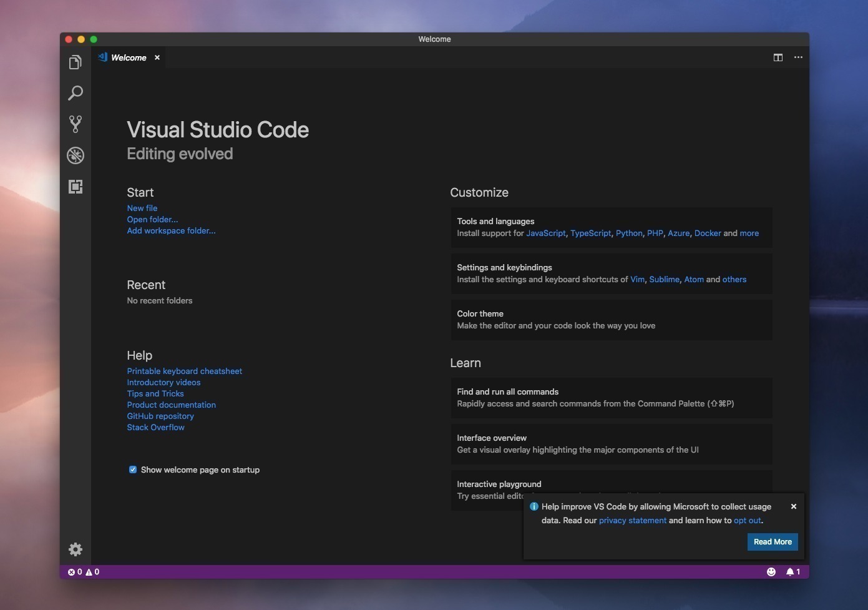The height and width of the screenshot is (610, 868).
Task: Open the Search view icon
Action: tap(76, 93)
